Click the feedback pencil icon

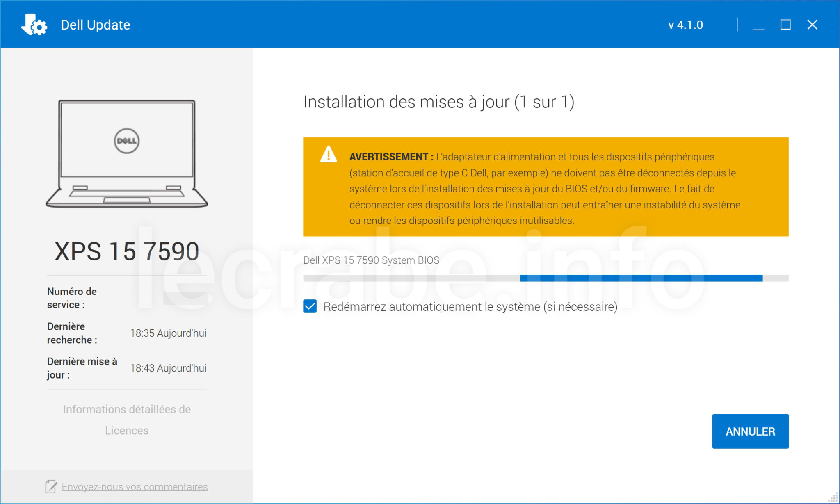tap(50, 487)
